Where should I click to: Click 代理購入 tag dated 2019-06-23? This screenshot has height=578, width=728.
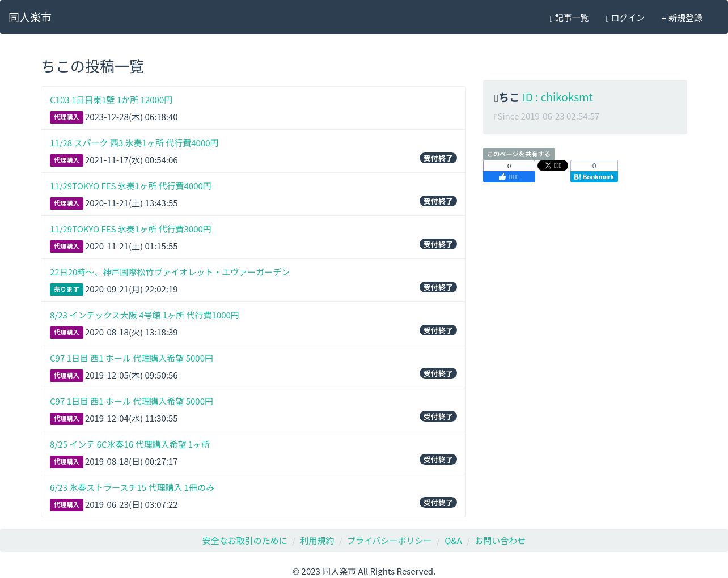[x=66, y=505]
